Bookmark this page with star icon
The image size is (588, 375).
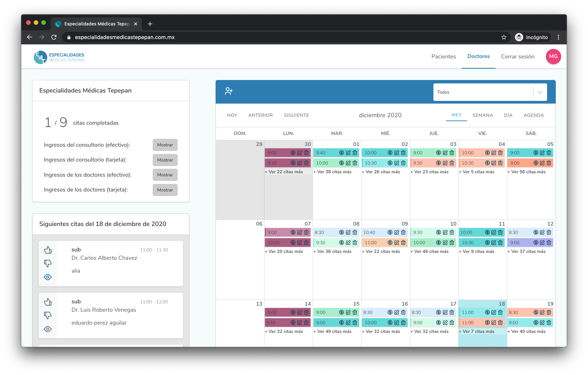[x=504, y=37]
